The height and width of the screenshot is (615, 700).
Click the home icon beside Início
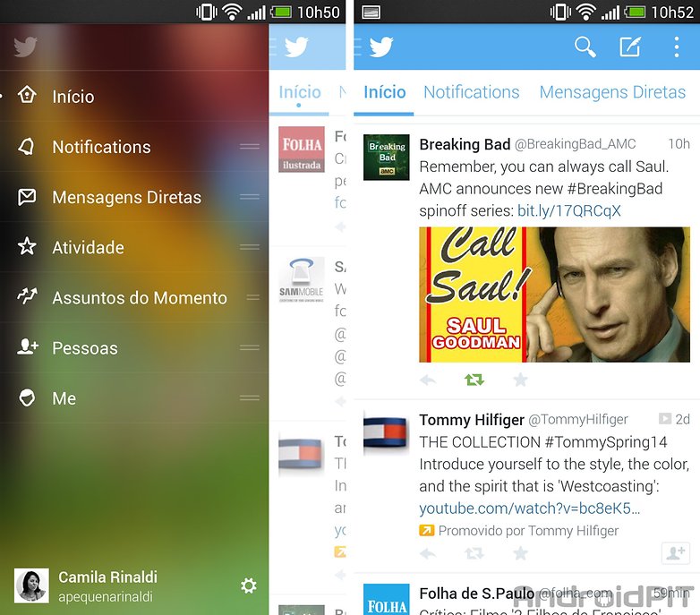tap(27, 95)
